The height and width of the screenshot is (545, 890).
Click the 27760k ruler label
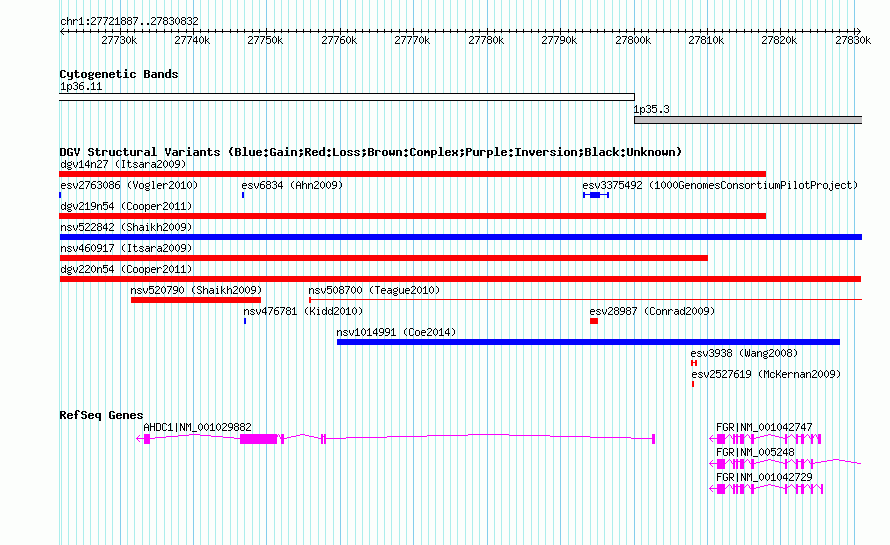pos(339,40)
